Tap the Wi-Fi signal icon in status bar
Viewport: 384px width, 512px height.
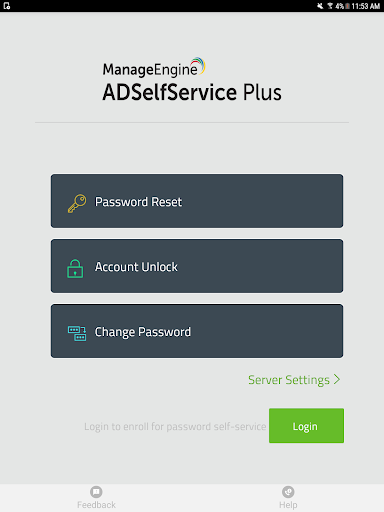[x=330, y=6]
